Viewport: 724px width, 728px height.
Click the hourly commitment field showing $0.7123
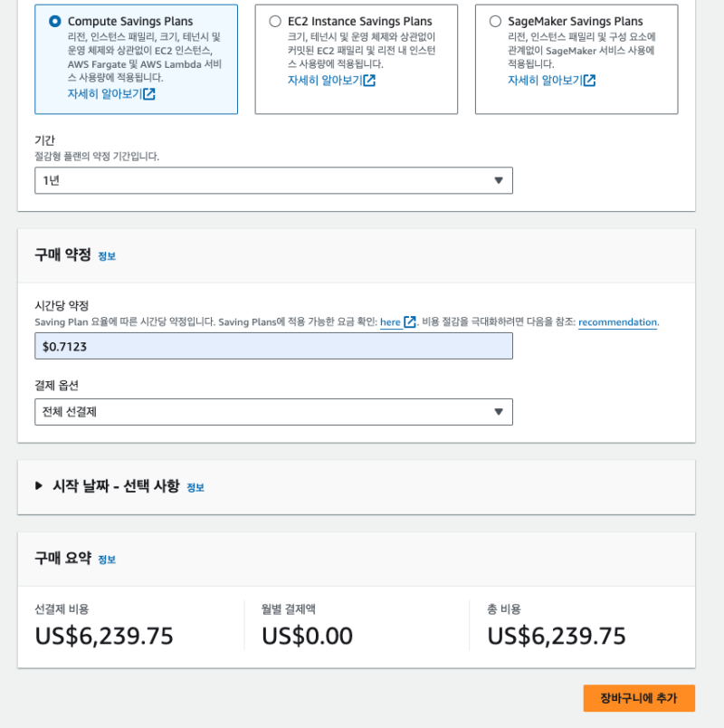pyautogui.click(x=273, y=346)
